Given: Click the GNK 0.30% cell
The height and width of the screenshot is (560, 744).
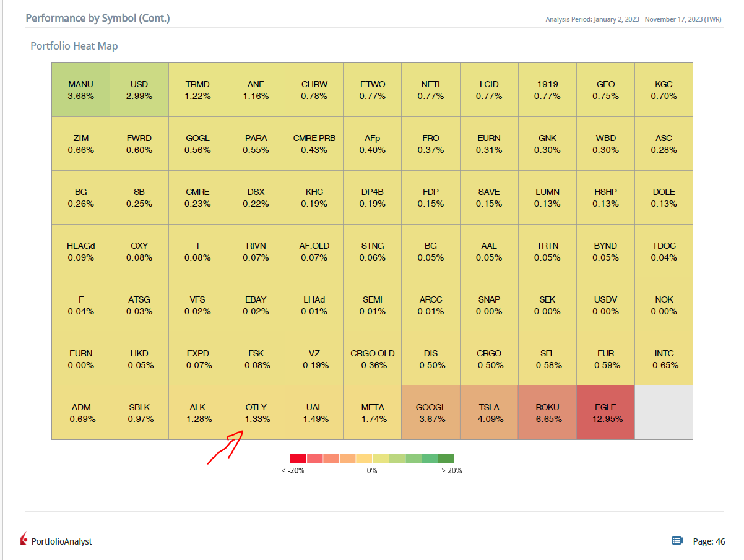Looking at the screenshot, I should pos(547,144).
